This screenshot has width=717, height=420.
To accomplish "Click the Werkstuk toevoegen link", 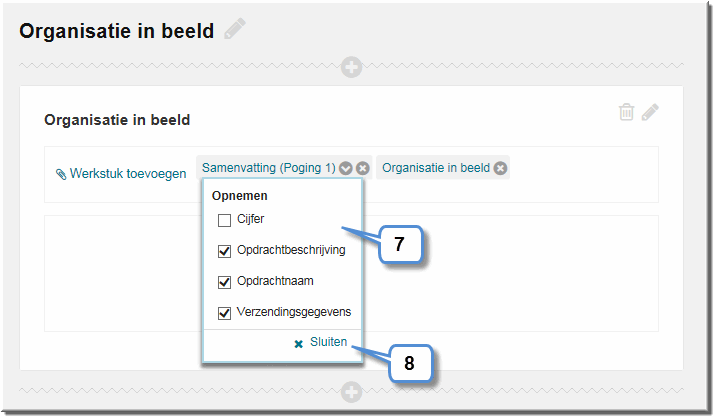I will tap(128, 174).
